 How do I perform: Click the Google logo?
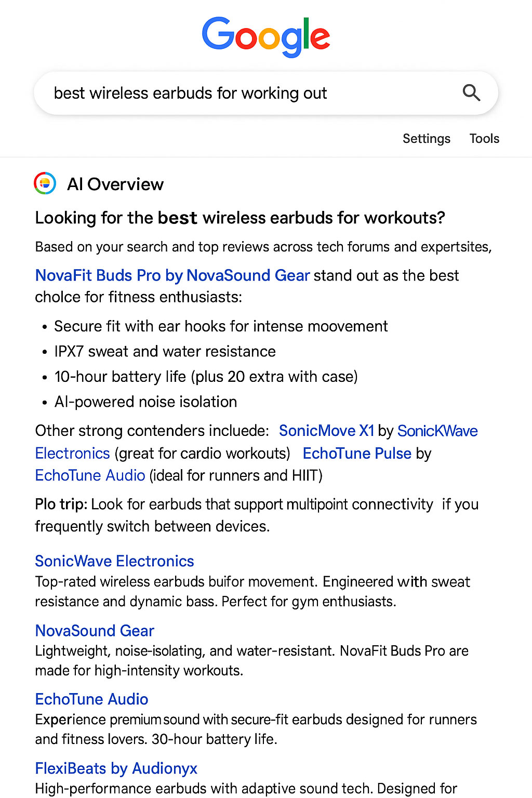pos(266,36)
